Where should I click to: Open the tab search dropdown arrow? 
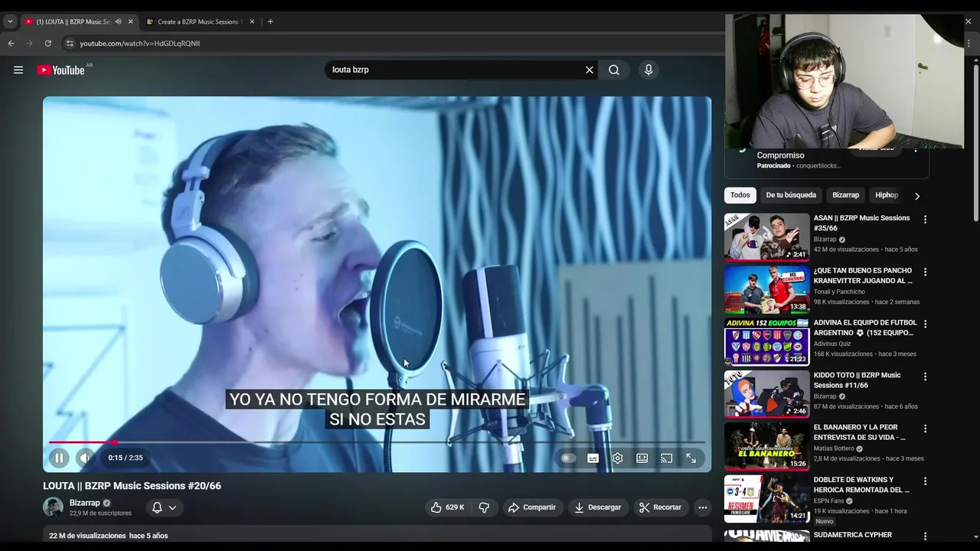coord(10,21)
